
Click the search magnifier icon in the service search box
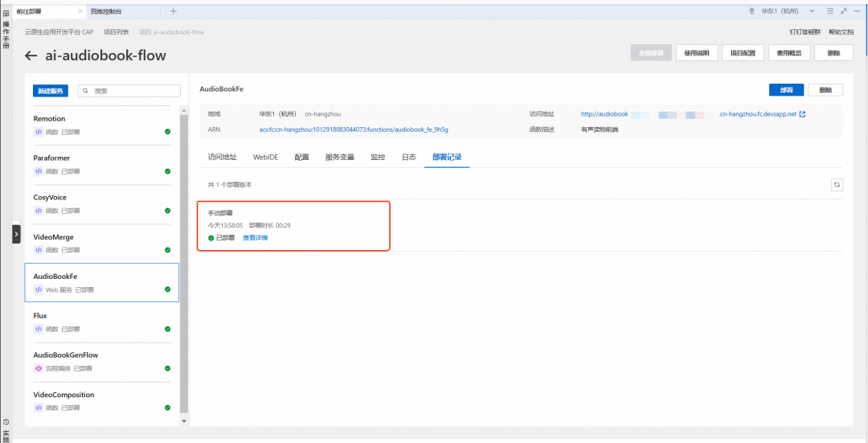click(86, 91)
